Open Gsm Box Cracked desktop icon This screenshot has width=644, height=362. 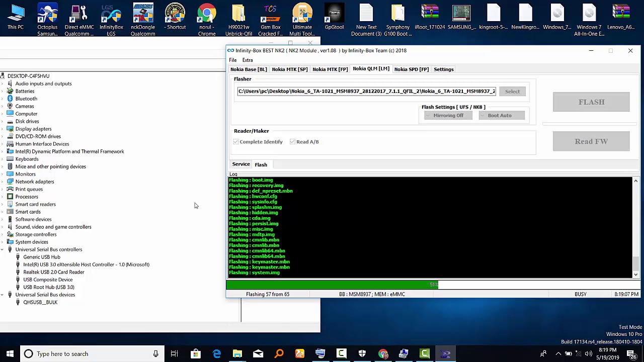tap(270, 20)
